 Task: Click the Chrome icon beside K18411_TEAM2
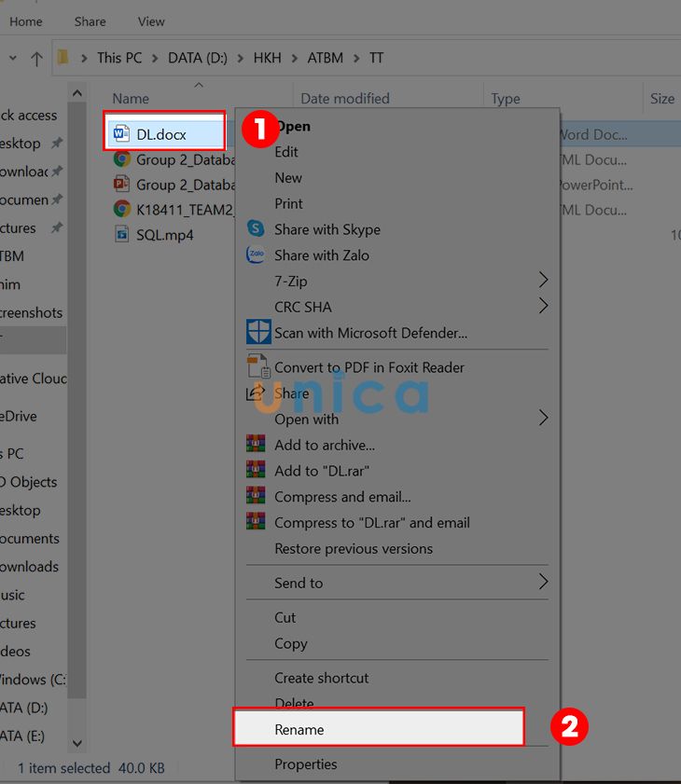tap(121, 209)
